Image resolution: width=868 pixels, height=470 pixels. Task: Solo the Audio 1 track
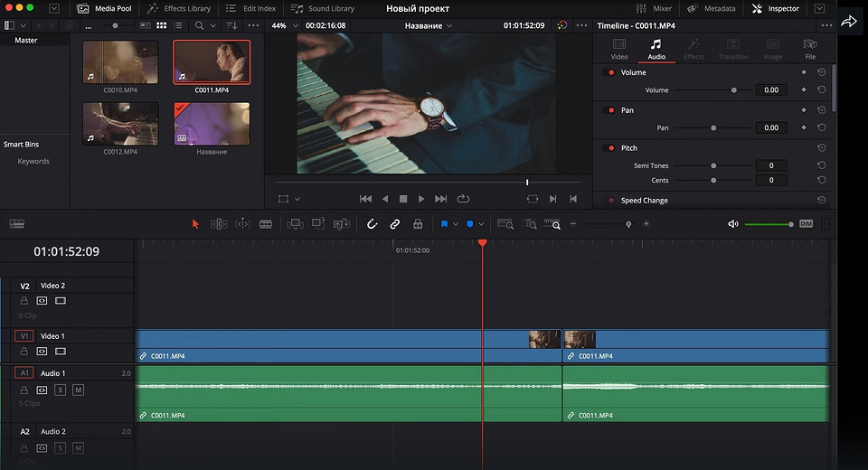pyautogui.click(x=61, y=390)
